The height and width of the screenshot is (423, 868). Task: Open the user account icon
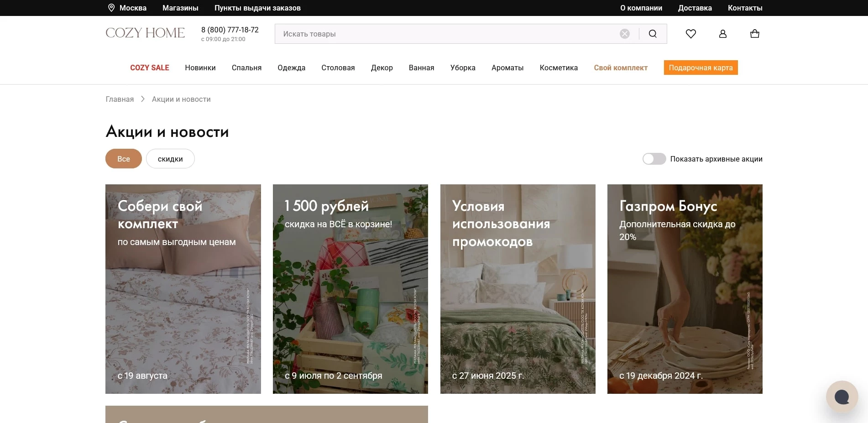(722, 34)
